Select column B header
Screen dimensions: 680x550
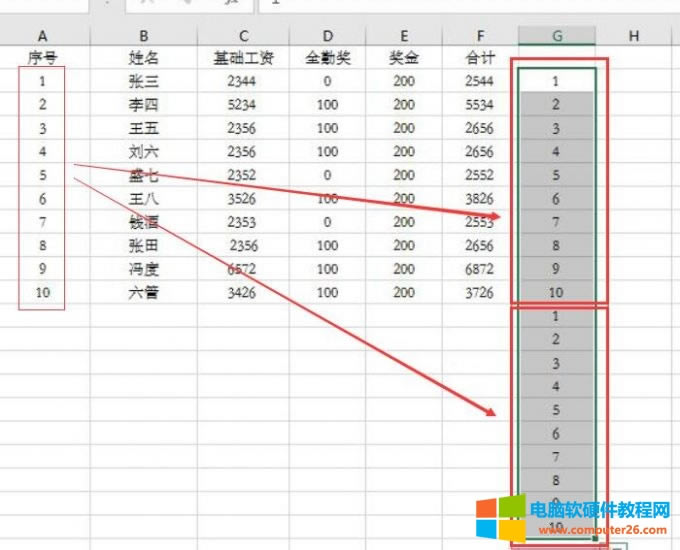tap(144, 36)
